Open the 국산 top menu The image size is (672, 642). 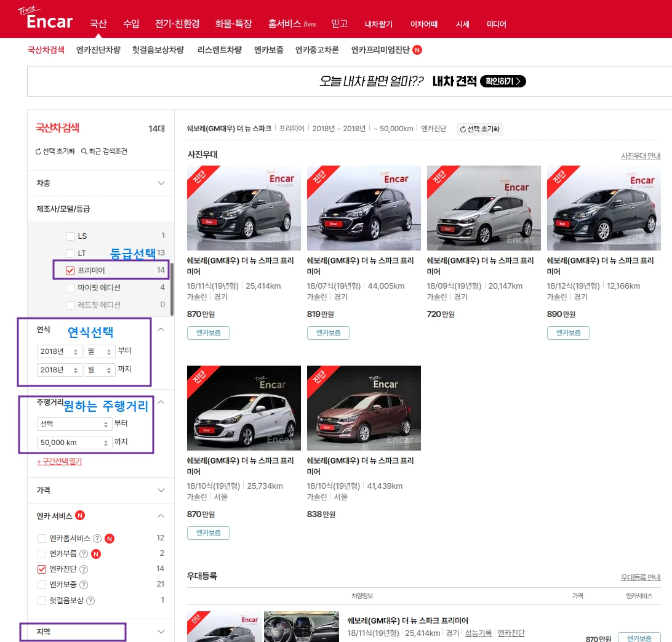98,23
